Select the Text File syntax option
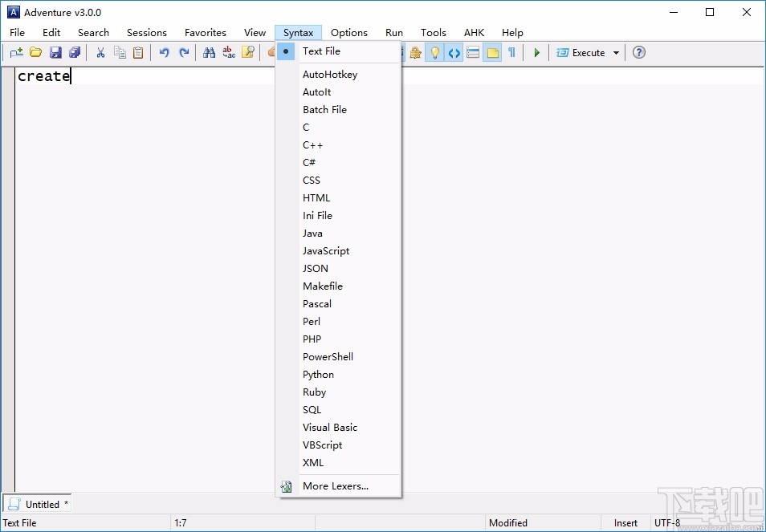The image size is (766, 532). coord(338,51)
